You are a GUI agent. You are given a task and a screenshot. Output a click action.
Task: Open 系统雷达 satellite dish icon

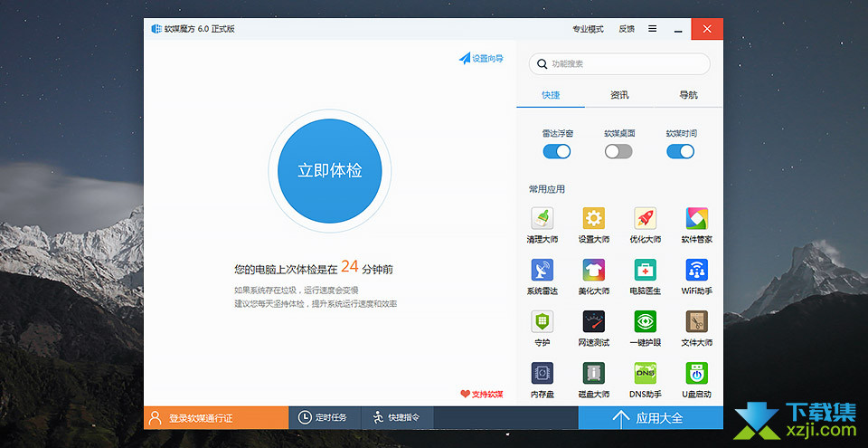(x=542, y=270)
